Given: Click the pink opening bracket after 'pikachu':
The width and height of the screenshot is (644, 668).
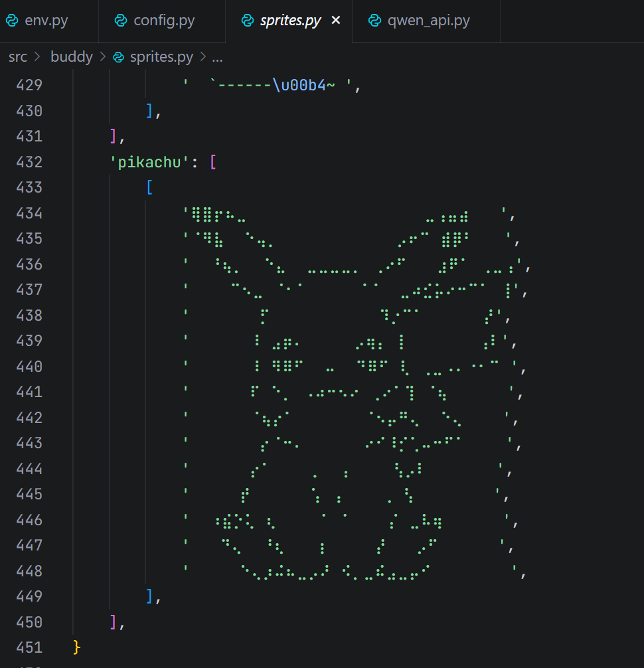Looking at the screenshot, I should tap(213, 162).
